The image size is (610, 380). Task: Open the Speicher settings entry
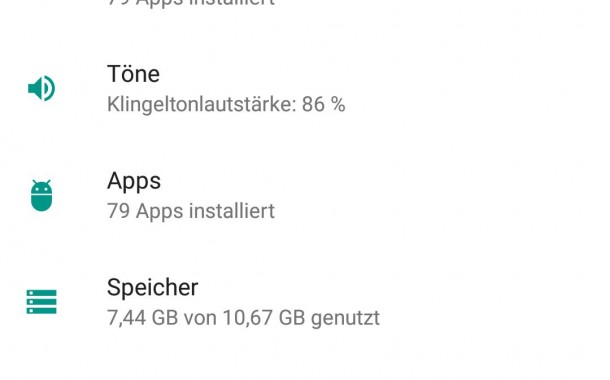tap(305, 302)
